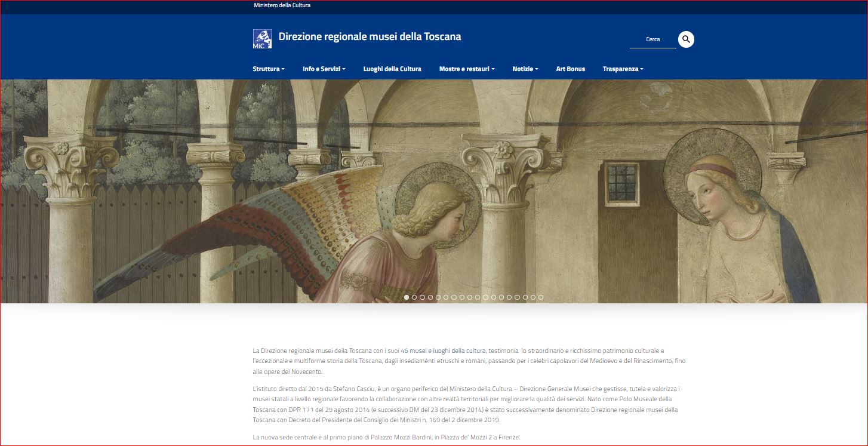Expand the Mostre e restauri menu
The height and width of the screenshot is (446, 868).
click(x=466, y=69)
